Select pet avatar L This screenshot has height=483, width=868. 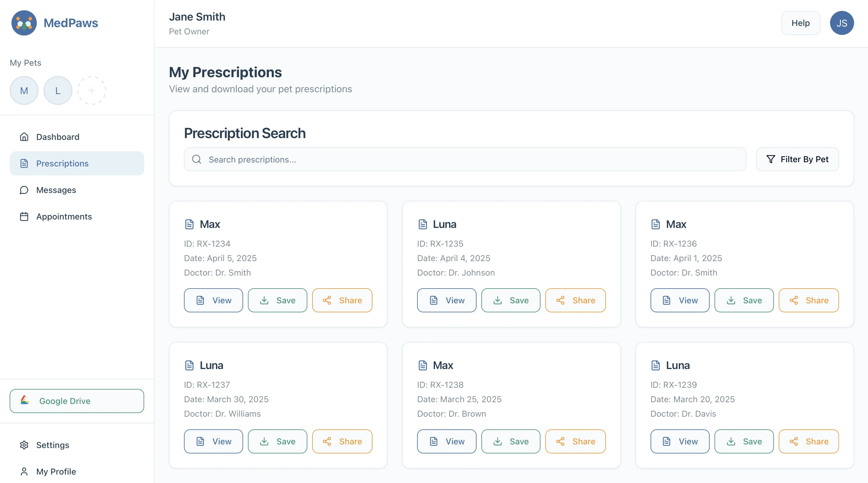pyautogui.click(x=58, y=90)
